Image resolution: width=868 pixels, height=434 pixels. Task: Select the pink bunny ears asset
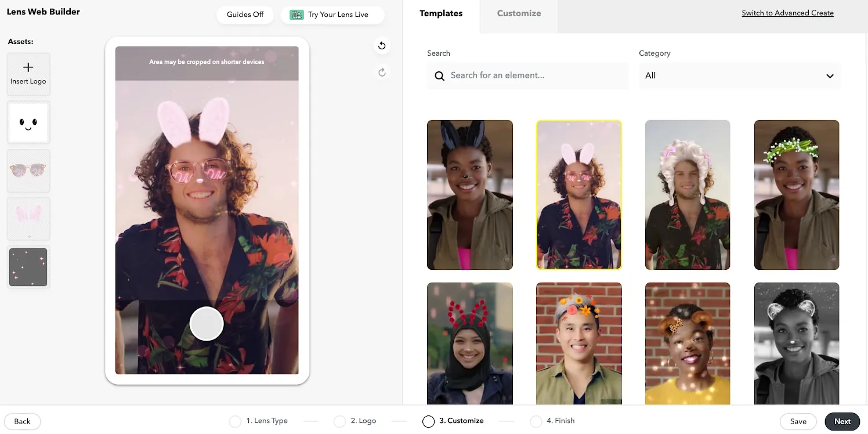click(x=28, y=219)
